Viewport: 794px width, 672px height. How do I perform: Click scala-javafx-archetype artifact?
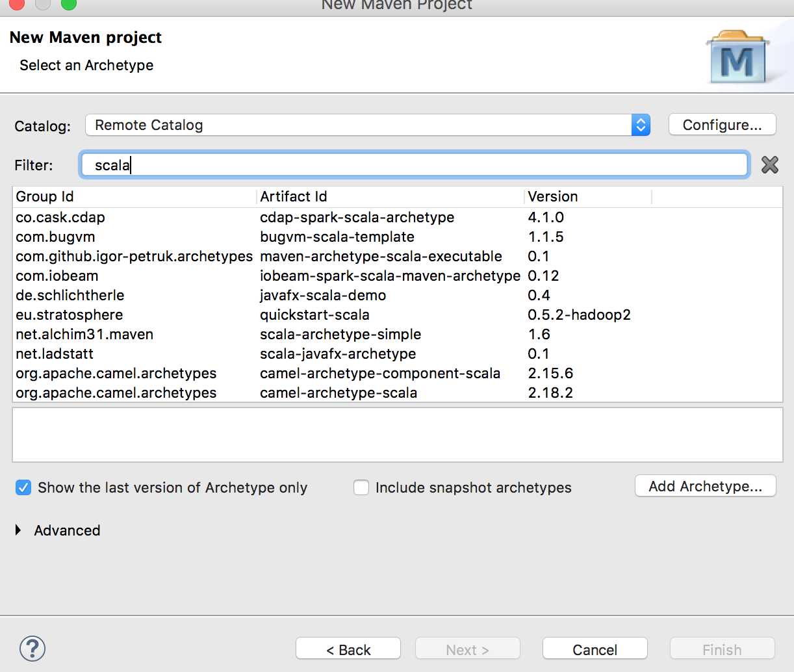[338, 354]
